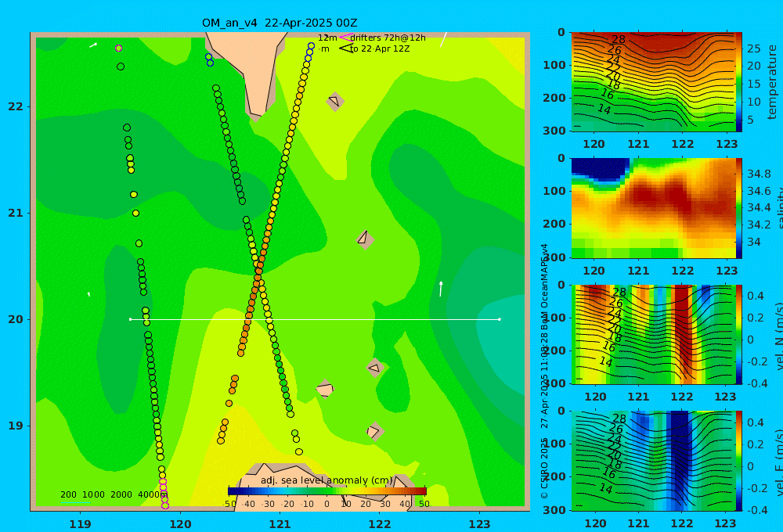
Task: Click the island marker near 19.3N 121.5E
Action: [325, 388]
